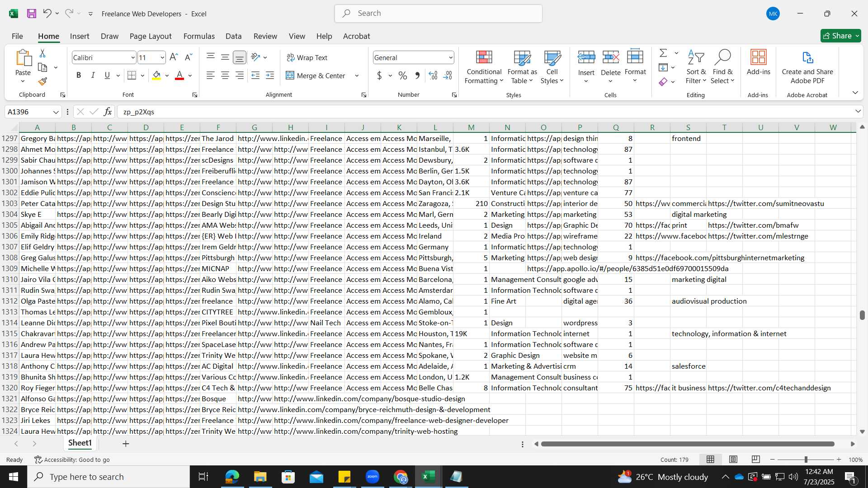Image resolution: width=868 pixels, height=488 pixels.
Task: Switch to the Page Layout tab
Action: (151, 36)
